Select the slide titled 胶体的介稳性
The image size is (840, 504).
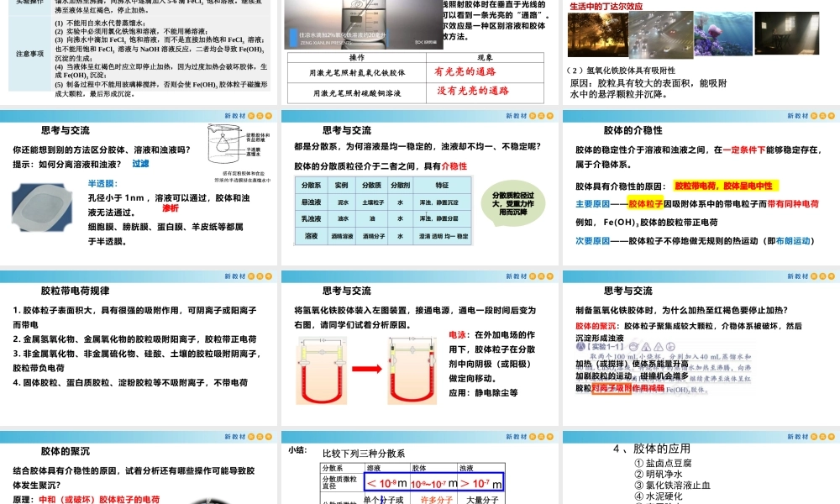coord(701,188)
